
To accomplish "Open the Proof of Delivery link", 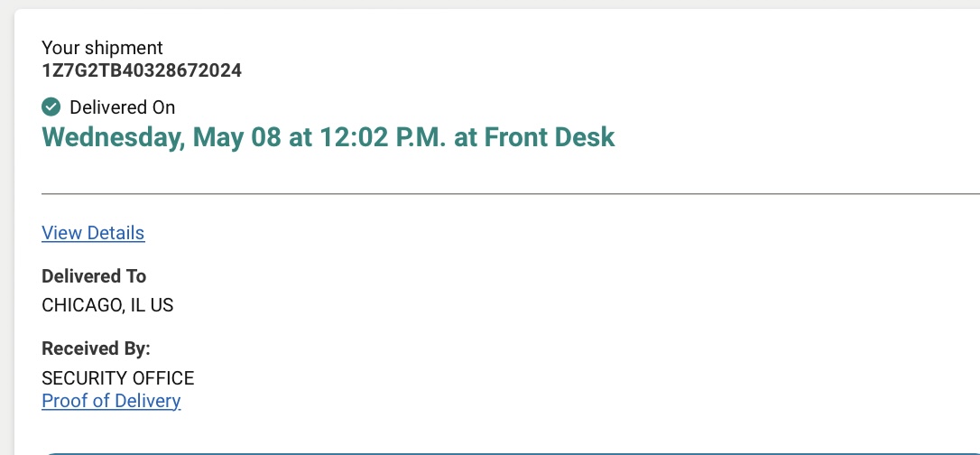I will coord(111,401).
